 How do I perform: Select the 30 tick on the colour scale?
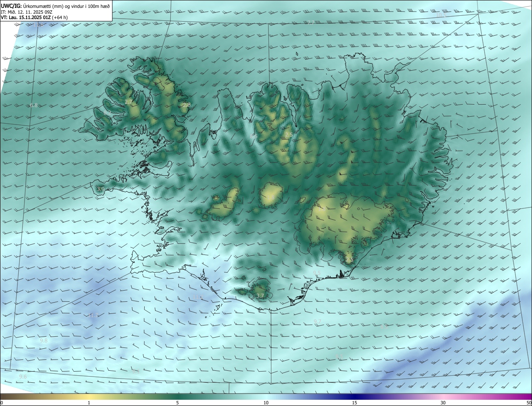coord(443,403)
